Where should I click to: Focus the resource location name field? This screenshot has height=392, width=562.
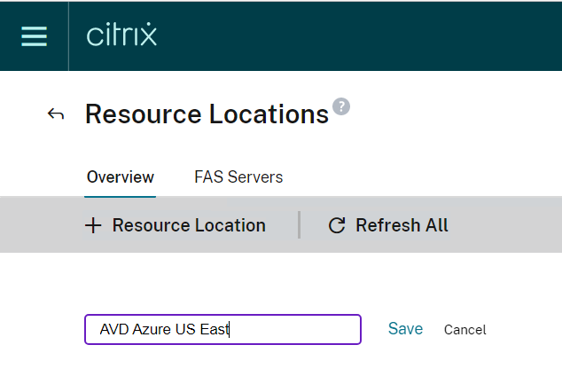293,329
